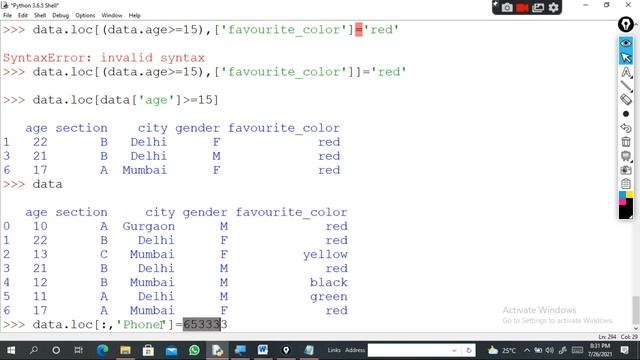This screenshot has width=640, height=360.
Task: Open the Shell menu
Action: pyautogui.click(x=40, y=16)
